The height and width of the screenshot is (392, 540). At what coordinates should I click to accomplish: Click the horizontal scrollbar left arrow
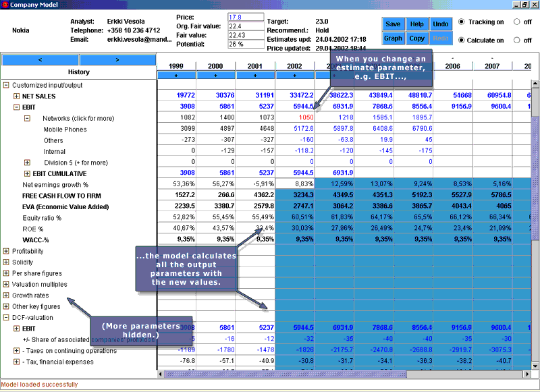click(x=161, y=374)
